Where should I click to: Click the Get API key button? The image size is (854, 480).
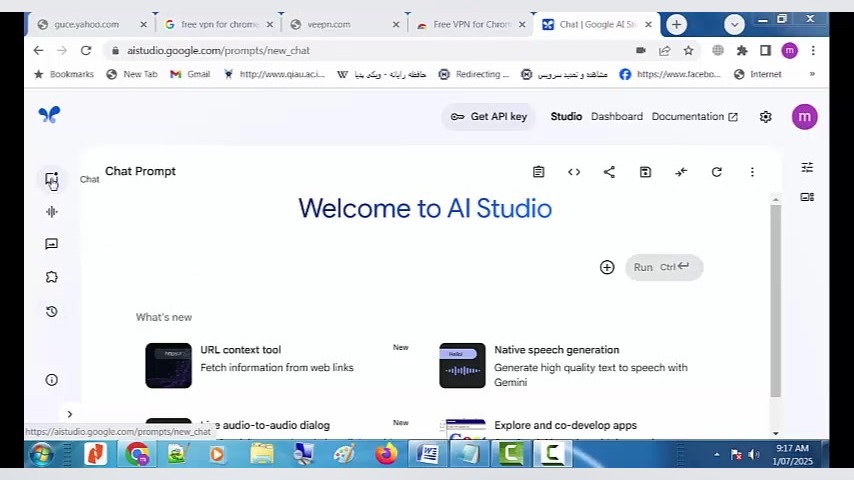[489, 117]
